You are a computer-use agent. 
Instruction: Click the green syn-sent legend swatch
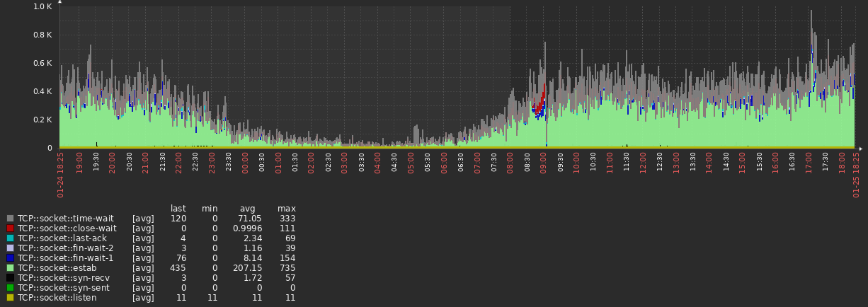pos(10,288)
